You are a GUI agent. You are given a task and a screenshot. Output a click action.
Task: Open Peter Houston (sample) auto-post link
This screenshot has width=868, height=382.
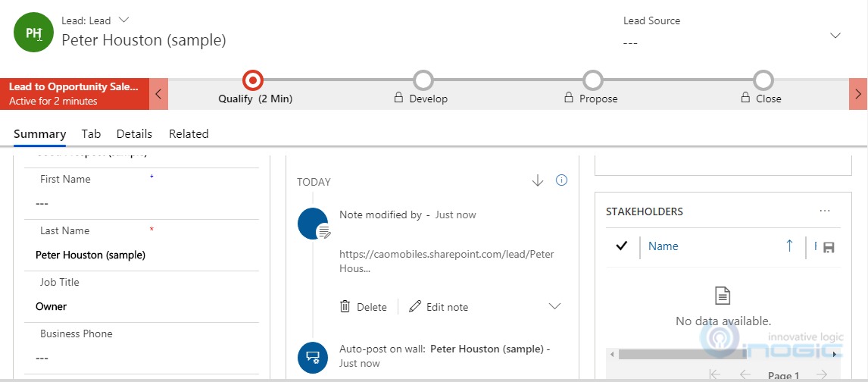pos(488,349)
